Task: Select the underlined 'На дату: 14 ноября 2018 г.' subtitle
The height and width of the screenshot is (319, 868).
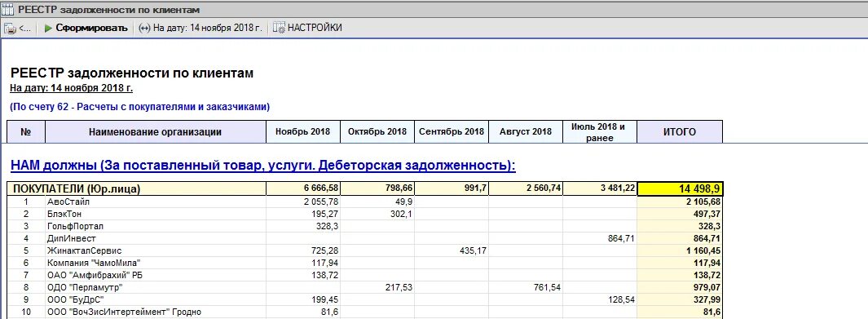Action: [x=72, y=88]
